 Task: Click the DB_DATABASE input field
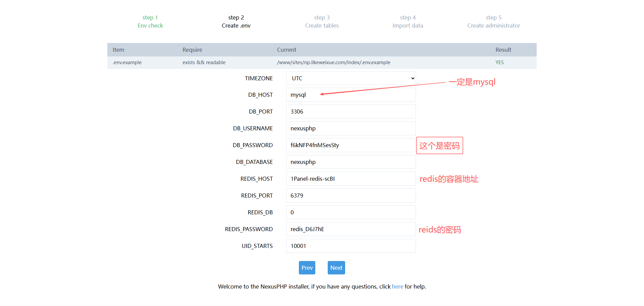click(351, 162)
